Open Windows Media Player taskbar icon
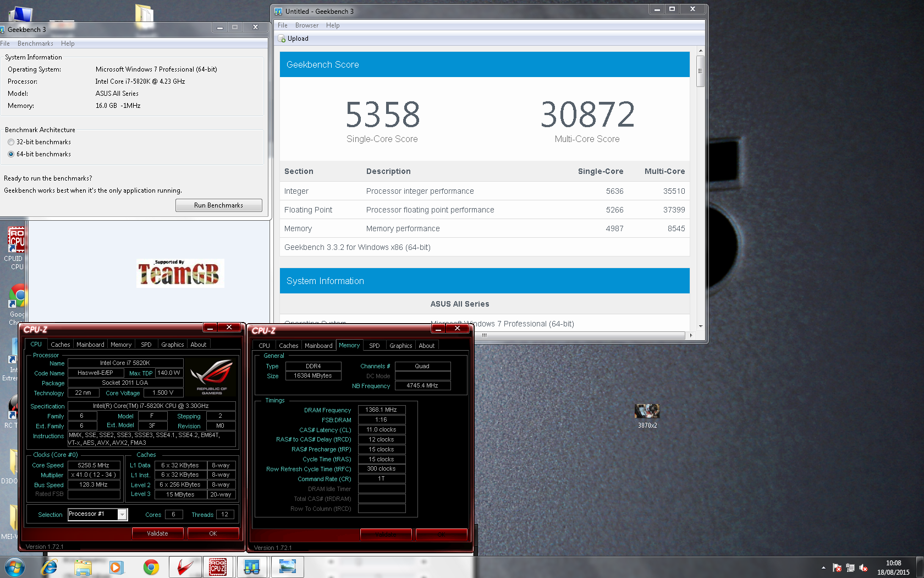The width and height of the screenshot is (924, 578). [117, 567]
